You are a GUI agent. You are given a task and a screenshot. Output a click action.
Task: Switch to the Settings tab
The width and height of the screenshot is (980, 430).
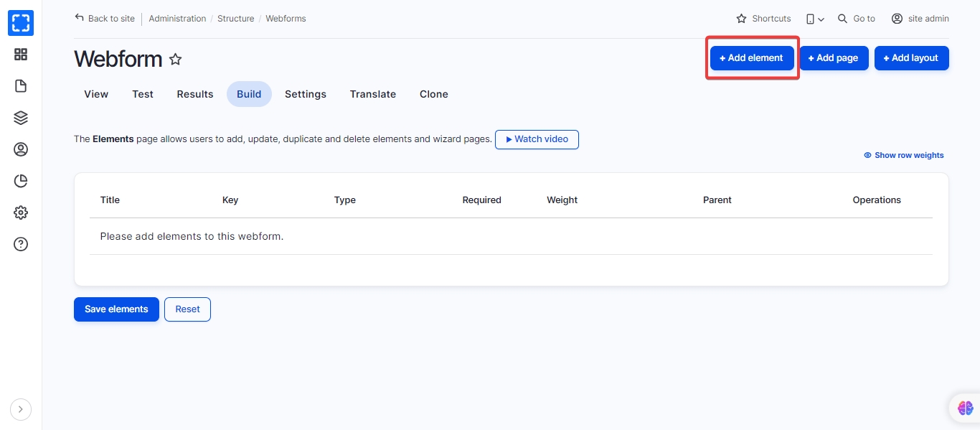[x=305, y=94]
